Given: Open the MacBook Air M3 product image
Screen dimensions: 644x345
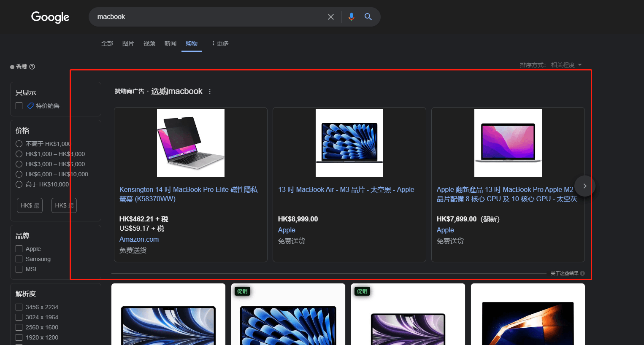Looking at the screenshot, I should point(349,143).
